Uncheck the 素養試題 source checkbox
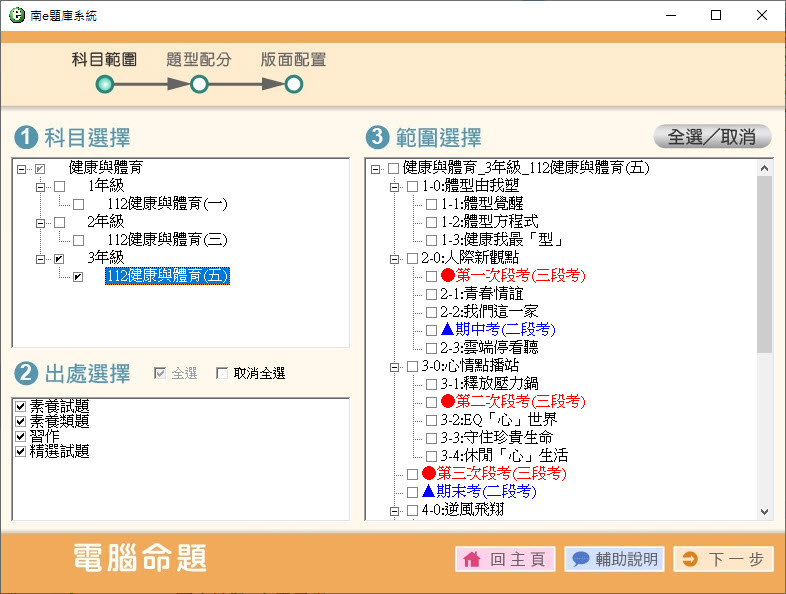 tap(21, 406)
